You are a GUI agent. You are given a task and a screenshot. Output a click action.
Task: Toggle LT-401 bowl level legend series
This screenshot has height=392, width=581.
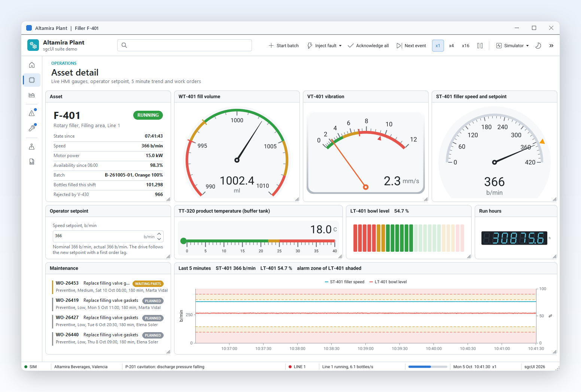click(x=388, y=282)
